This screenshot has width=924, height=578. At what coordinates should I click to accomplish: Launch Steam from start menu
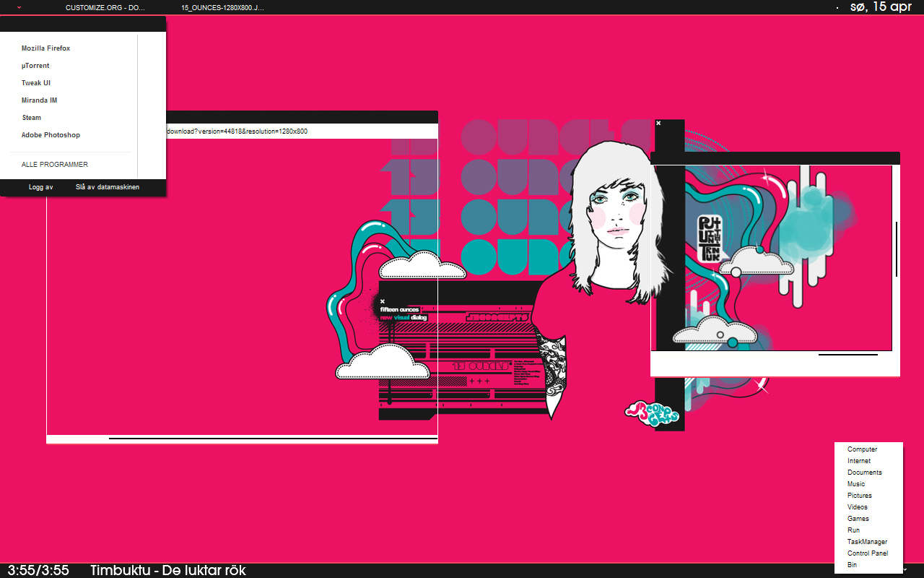point(32,118)
